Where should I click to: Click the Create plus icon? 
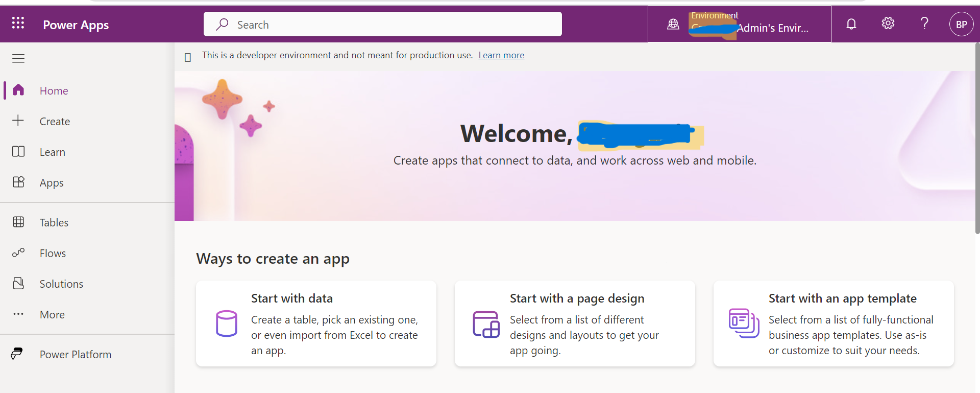[x=18, y=121]
